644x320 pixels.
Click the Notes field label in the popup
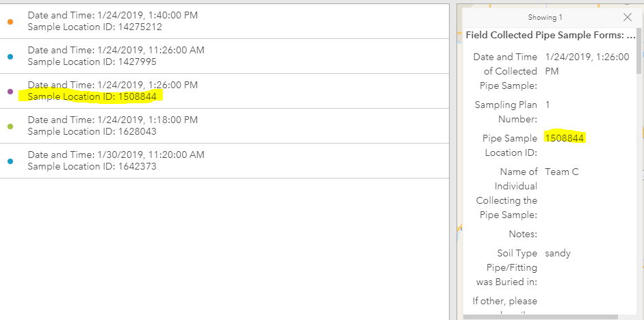523,234
